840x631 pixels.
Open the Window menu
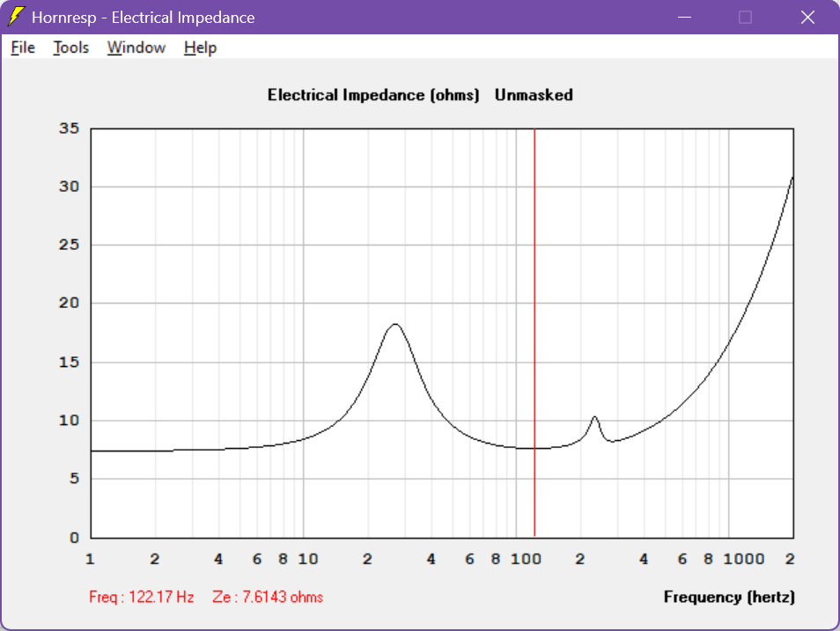[x=136, y=48]
